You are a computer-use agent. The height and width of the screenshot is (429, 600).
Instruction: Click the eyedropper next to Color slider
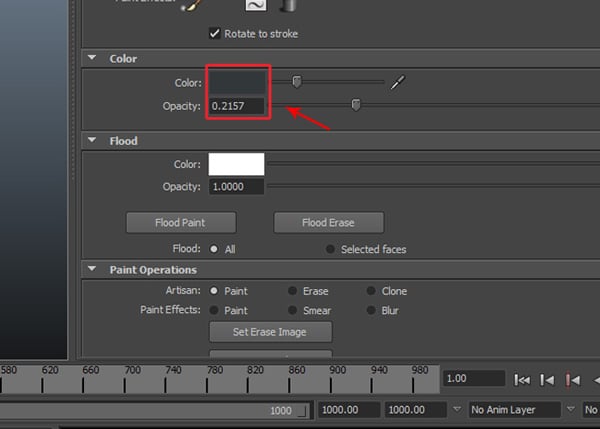pyautogui.click(x=398, y=82)
